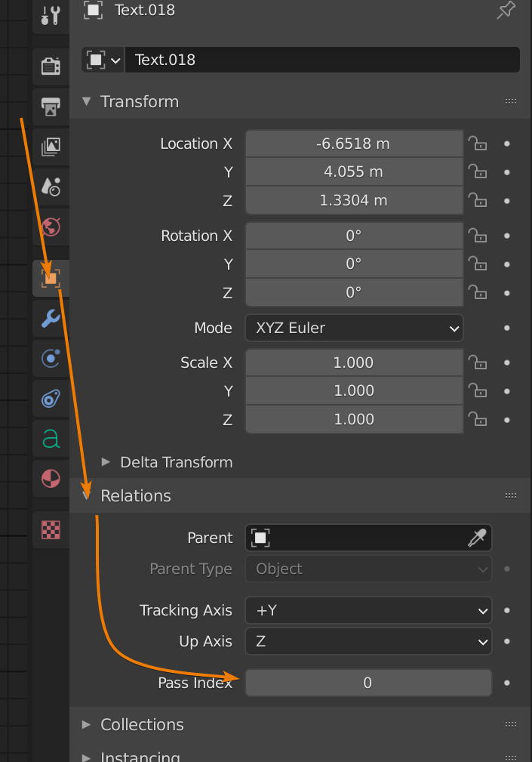The height and width of the screenshot is (762, 532).
Task: Open the World properties tab
Action: pyautogui.click(x=50, y=227)
